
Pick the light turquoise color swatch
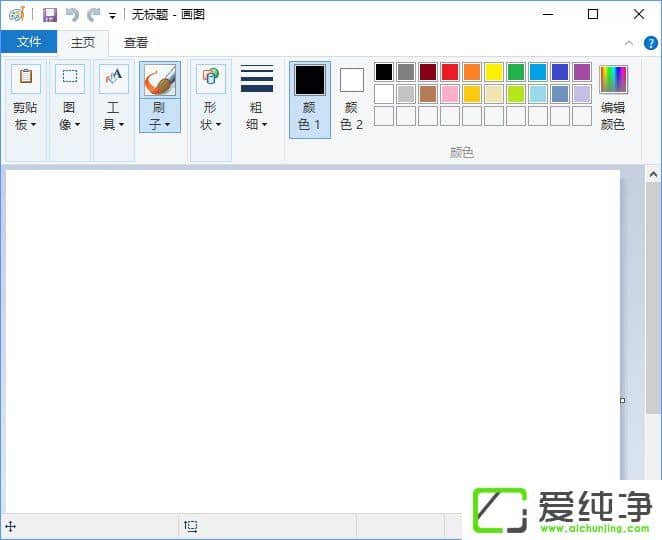[x=537, y=94]
